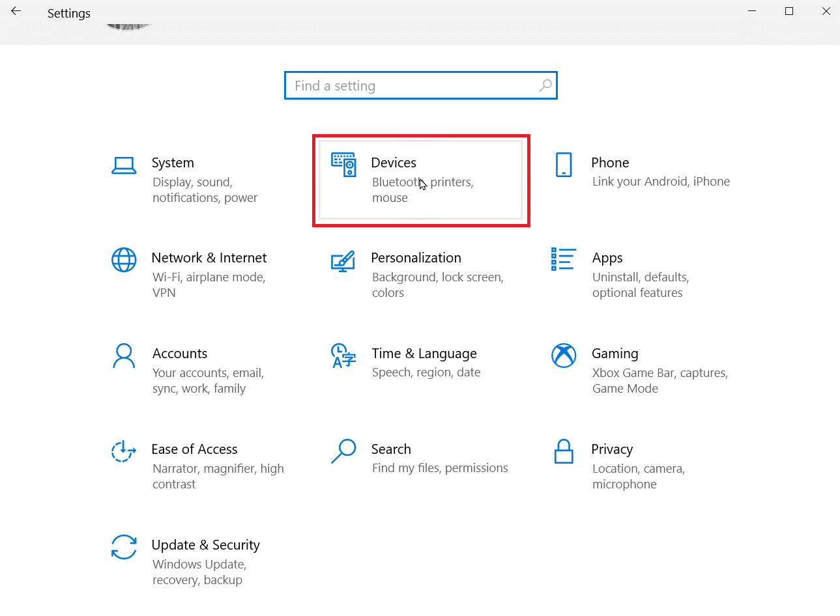The width and height of the screenshot is (840, 616).
Task: Click 'Background, lock screen, colors' text
Action: click(437, 285)
